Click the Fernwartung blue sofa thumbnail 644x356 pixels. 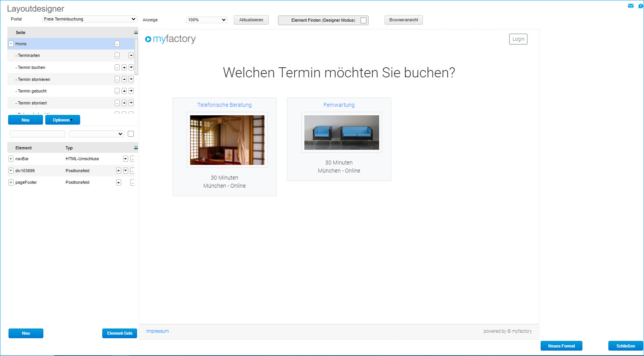[342, 132]
